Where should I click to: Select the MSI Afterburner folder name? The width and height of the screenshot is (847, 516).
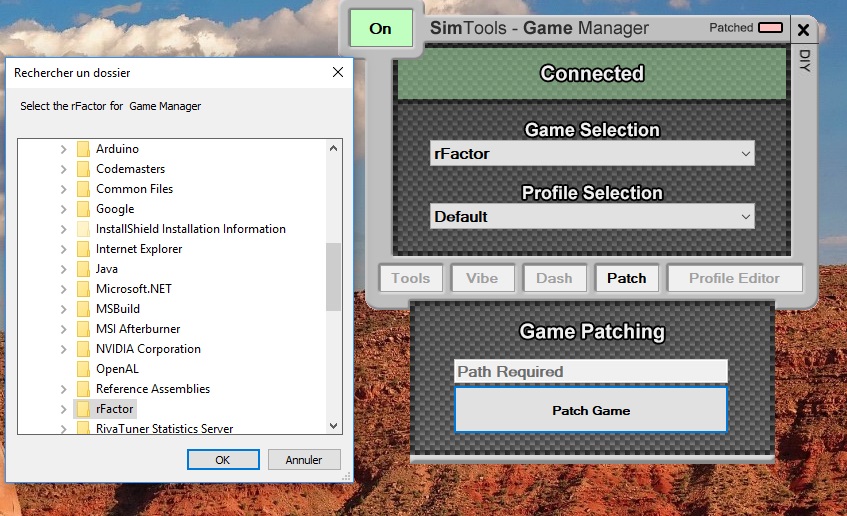[138, 329]
